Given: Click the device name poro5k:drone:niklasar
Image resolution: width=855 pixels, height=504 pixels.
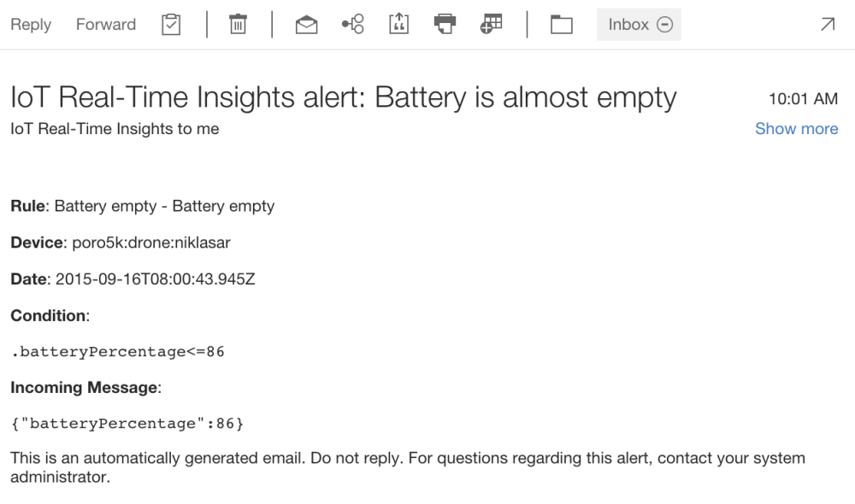Looking at the screenshot, I should [151, 243].
